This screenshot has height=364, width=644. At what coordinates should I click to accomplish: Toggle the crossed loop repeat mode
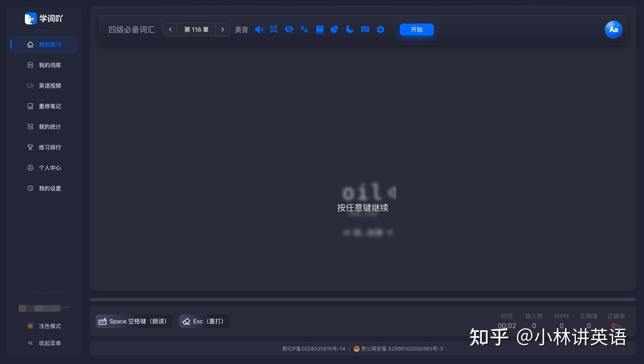click(274, 29)
